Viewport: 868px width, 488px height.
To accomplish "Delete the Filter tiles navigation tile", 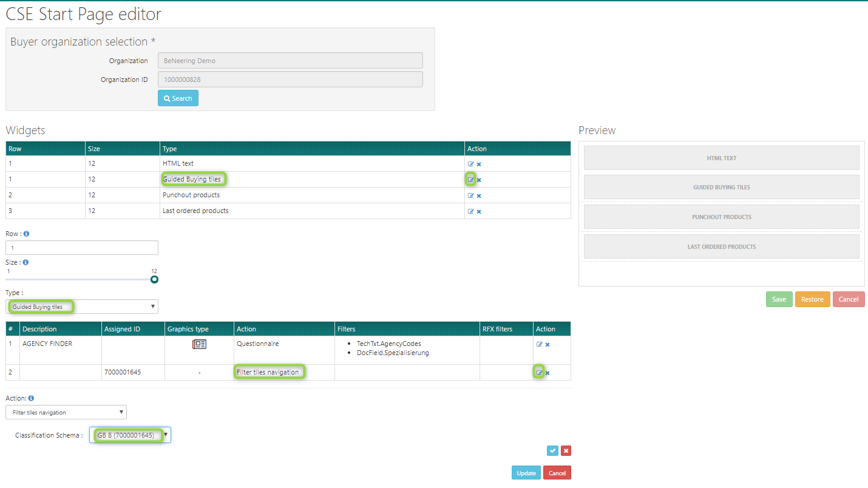I will (x=548, y=373).
